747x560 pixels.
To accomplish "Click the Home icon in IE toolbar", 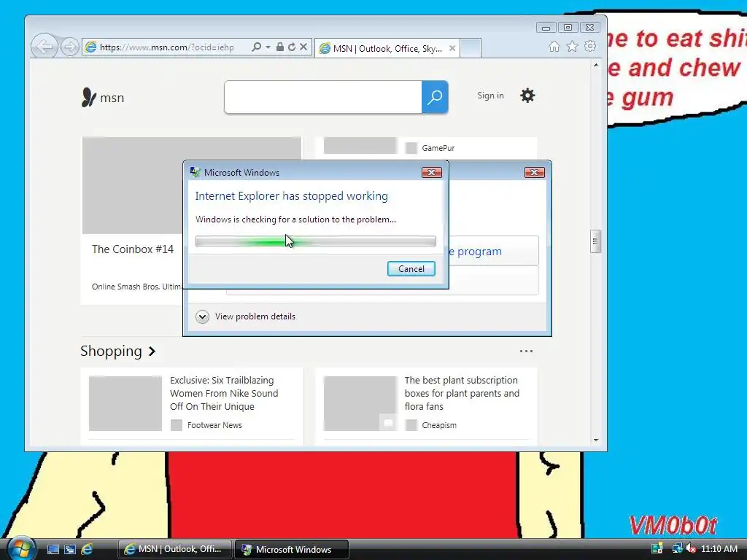I will point(554,46).
